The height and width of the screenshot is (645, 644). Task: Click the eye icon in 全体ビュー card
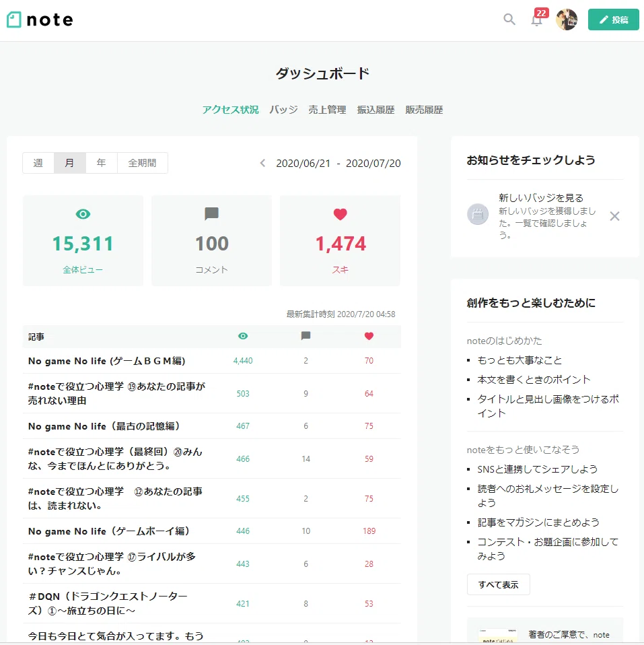(x=83, y=214)
